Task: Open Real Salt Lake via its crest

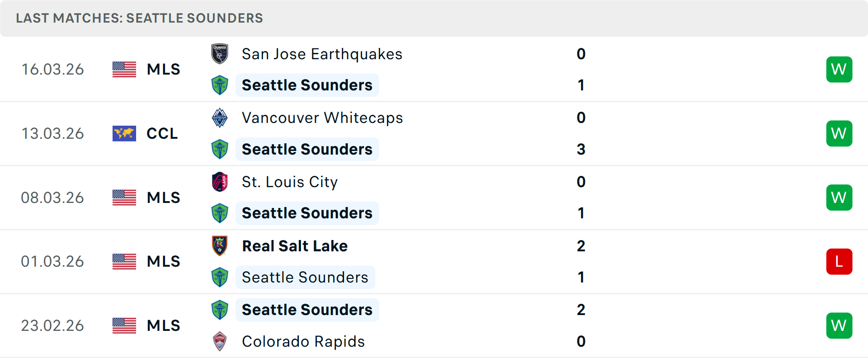Action: pos(220,246)
